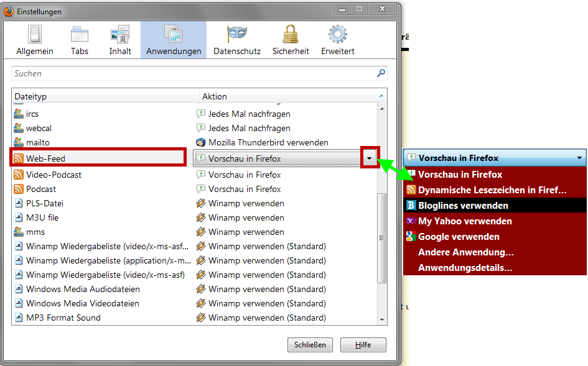This screenshot has width=588, height=366.
Task: Click the Windows Media Videodateien icon
Action: click(x=19, y=303)
